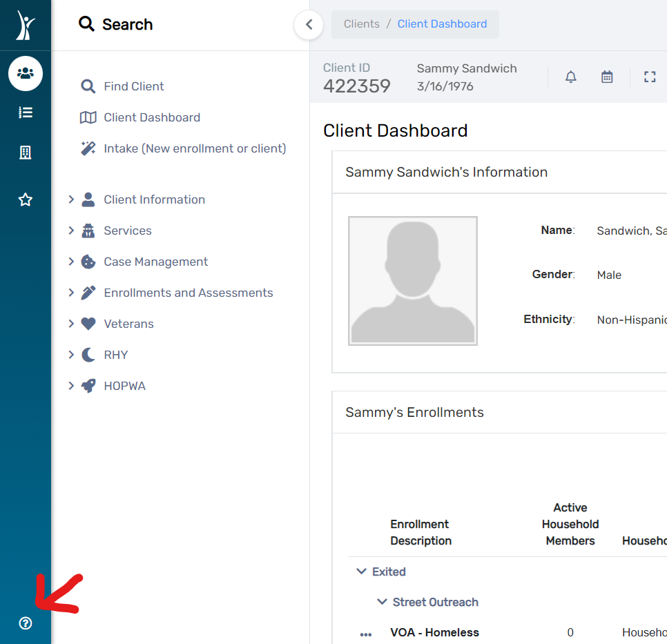Click the help question mark icon

(26, 623)
